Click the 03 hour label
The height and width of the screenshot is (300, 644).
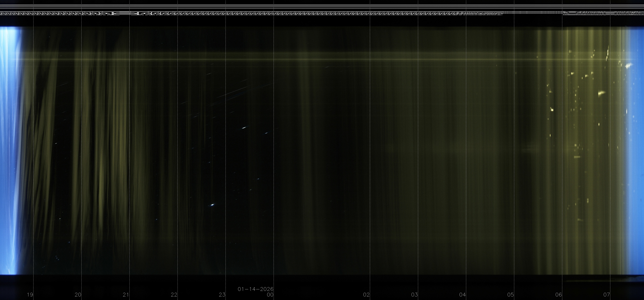[x=415, y=295]
